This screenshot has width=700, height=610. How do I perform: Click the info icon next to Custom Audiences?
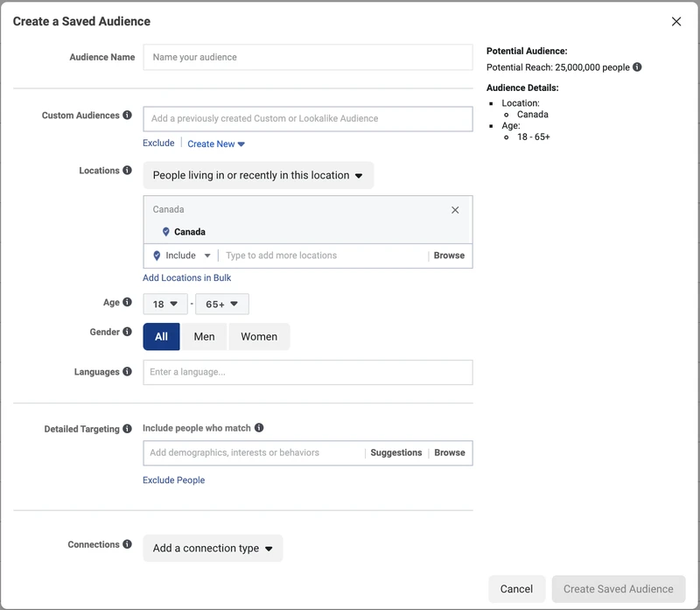pyautogui.click(x=127, y=116)
